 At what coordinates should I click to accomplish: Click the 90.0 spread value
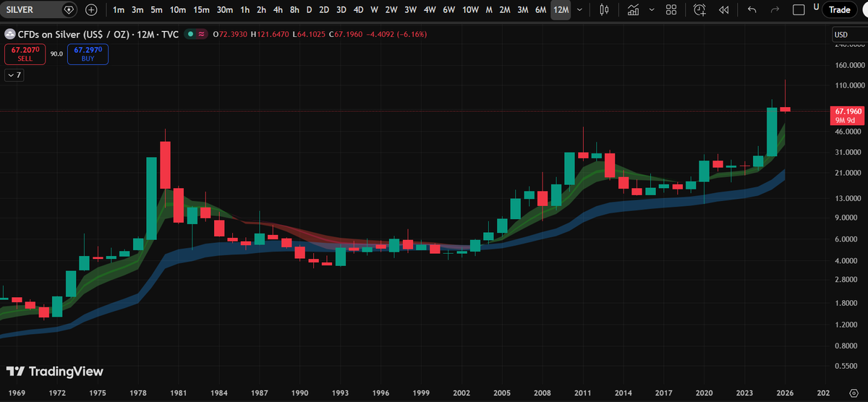pyautogui.click(x=56, y=54)
